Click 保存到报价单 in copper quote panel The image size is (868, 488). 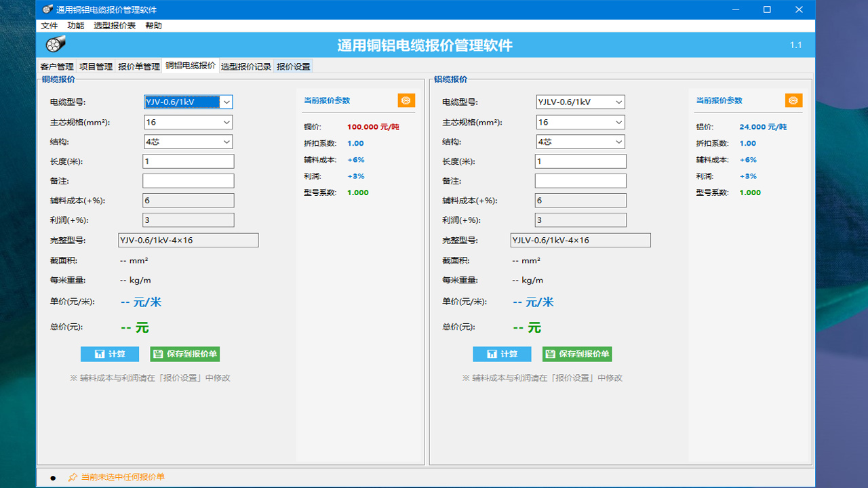click(185, 354)
